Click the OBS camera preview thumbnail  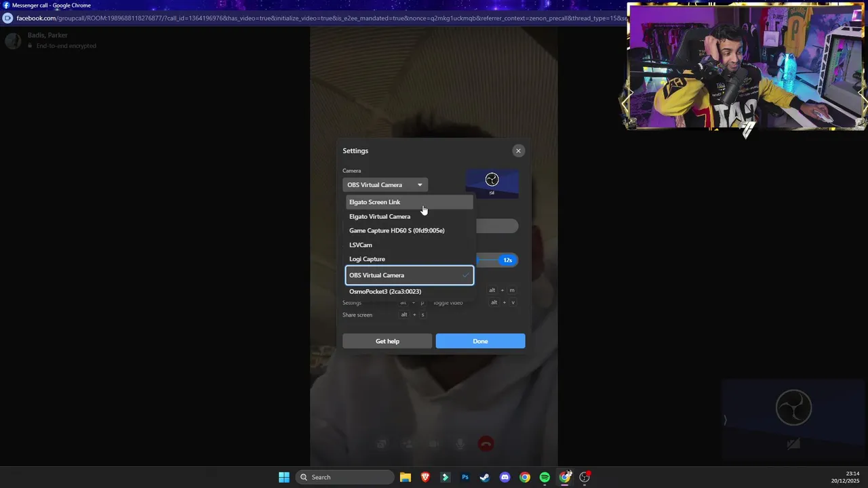point(492,184)
